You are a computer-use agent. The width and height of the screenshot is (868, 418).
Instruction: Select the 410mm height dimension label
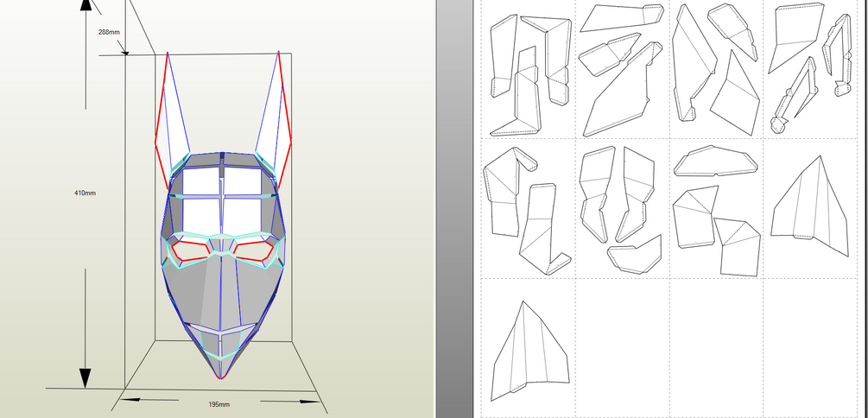(86, 193)
